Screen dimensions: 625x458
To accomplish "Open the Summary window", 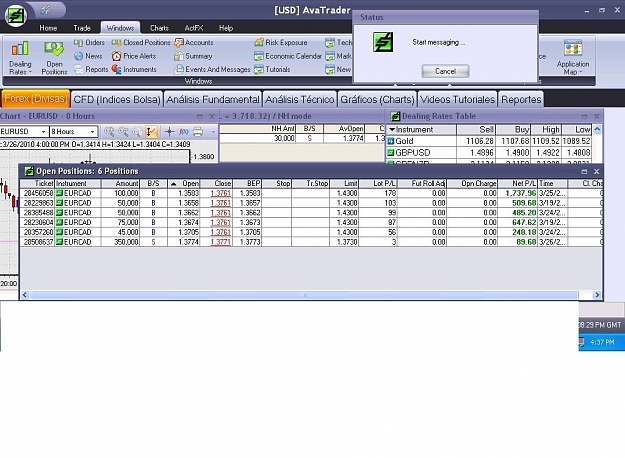I will click(x=193, y=56).
